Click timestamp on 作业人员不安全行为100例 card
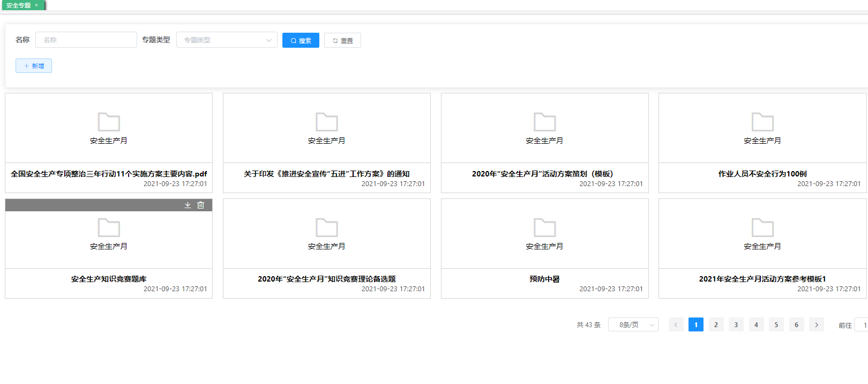 (829, 183)
